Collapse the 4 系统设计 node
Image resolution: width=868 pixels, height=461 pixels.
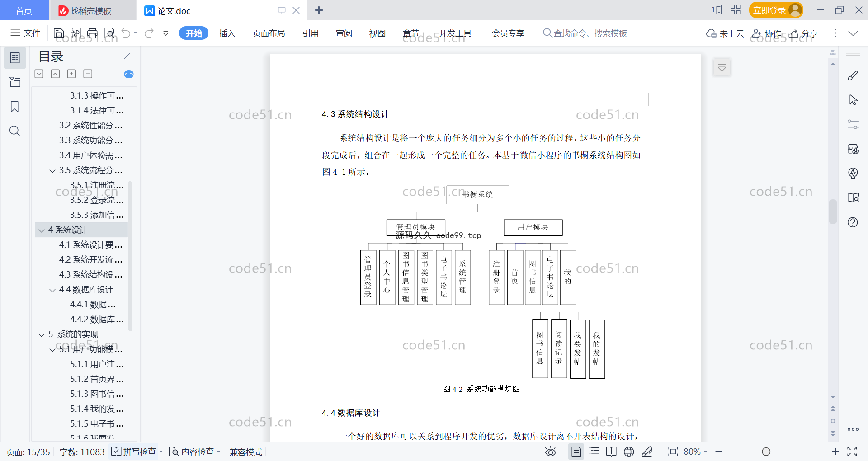click(42, 230)
